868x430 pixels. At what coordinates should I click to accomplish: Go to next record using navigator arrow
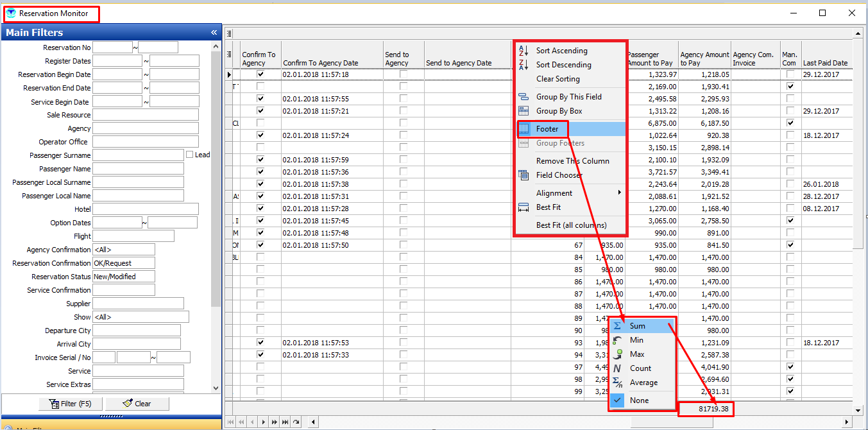(264, 422)
